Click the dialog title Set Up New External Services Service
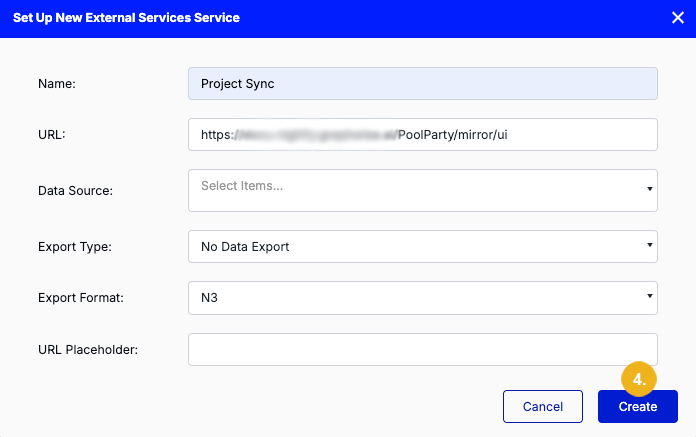 pos(126,18)
